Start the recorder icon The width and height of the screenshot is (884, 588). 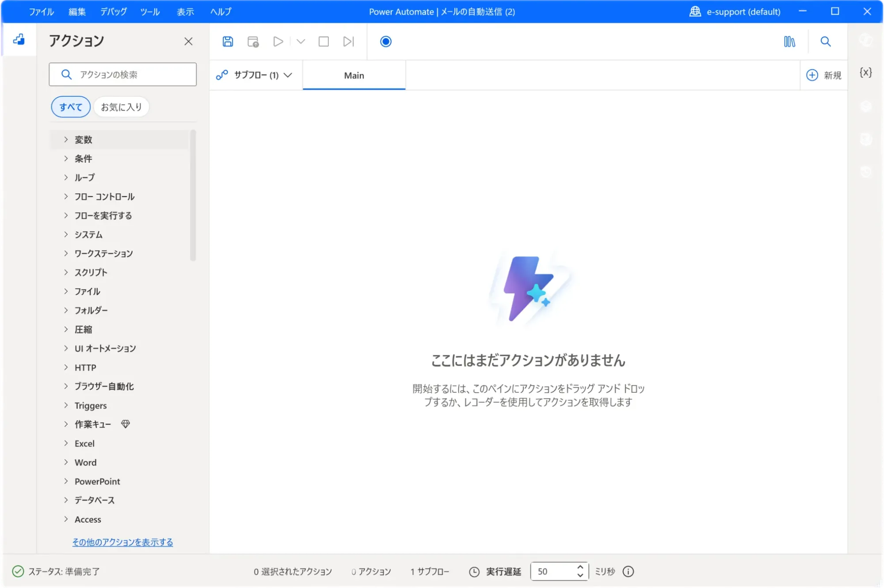(x=386, y=42)
